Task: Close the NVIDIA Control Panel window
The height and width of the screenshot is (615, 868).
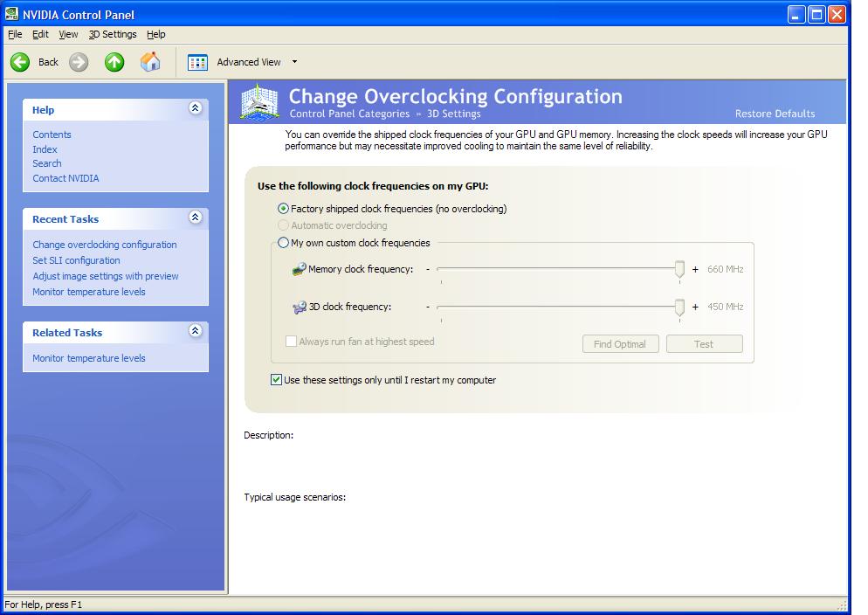Action: (x=837, y=14)
